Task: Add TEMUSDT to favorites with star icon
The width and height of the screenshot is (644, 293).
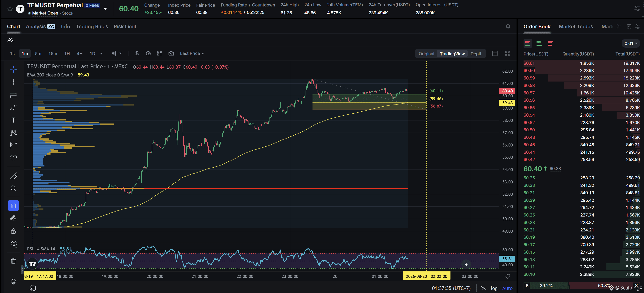Action: click(x=10, y=9)
